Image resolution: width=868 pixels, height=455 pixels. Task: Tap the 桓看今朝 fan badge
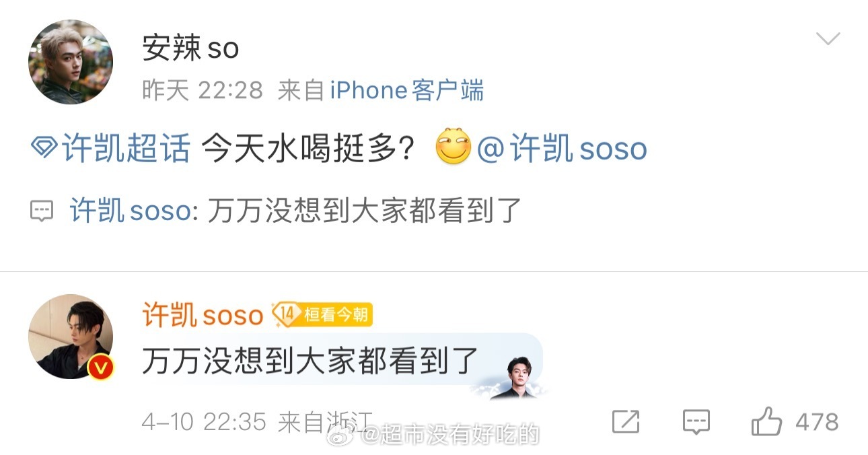coord(336,314)
